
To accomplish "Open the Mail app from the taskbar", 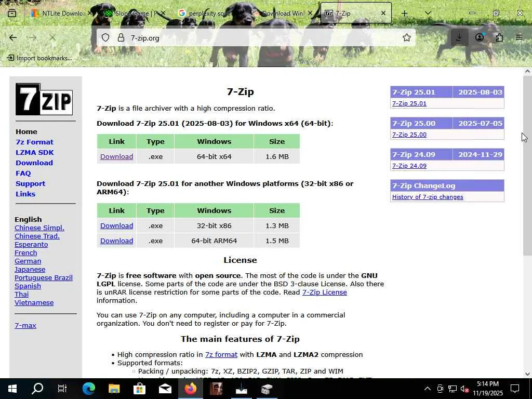I will click(165, 389).
